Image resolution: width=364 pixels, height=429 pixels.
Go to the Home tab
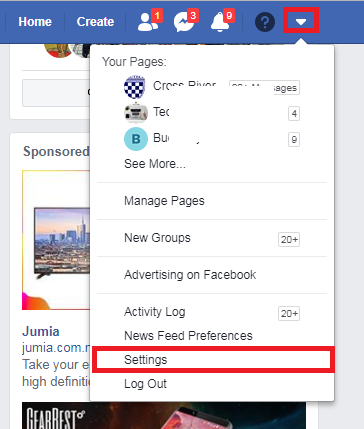[35, 22]
